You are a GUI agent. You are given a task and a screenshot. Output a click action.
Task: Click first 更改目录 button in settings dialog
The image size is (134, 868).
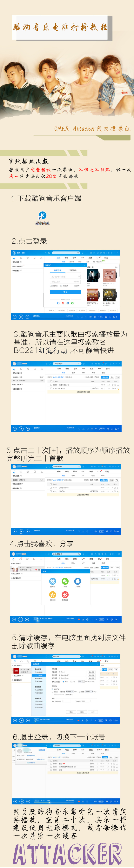91,672
